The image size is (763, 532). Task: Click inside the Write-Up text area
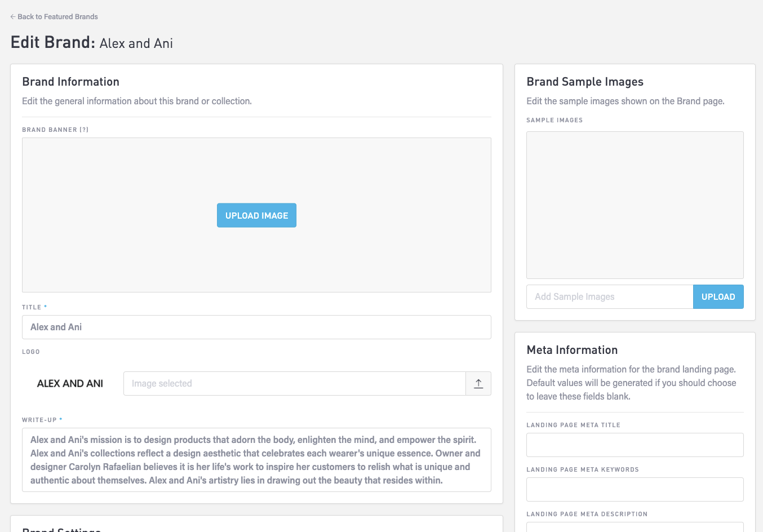coord(256,460)
